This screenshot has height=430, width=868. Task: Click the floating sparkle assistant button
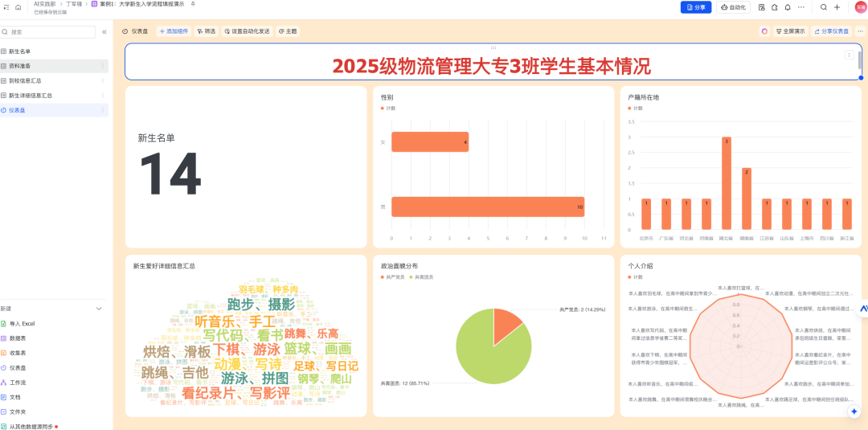point(854,411)
